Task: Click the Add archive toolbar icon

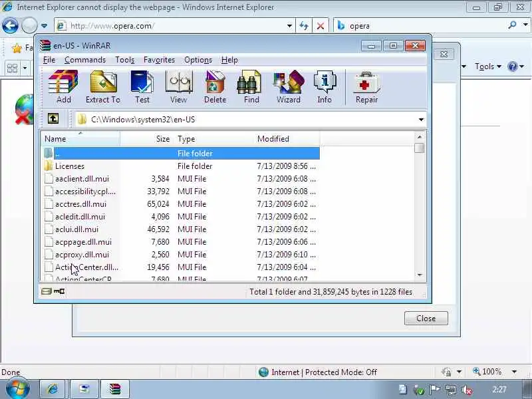Action: [63, 86]
